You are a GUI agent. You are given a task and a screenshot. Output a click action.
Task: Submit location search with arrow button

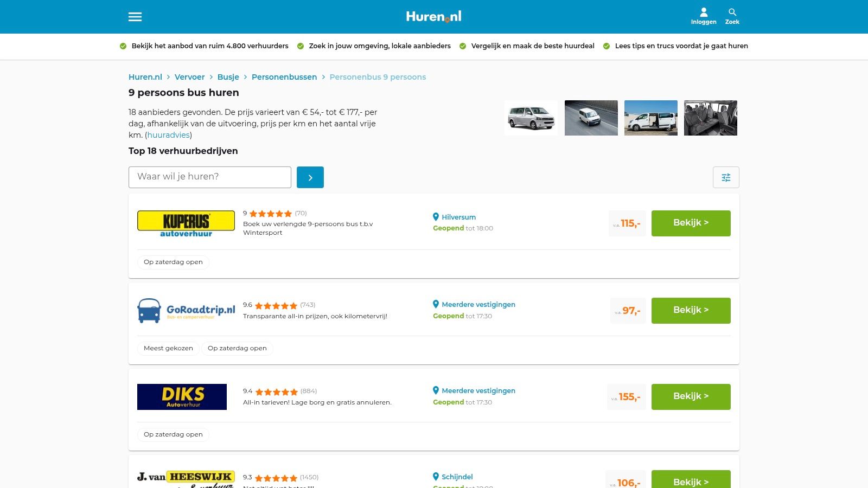coord(310,177)
